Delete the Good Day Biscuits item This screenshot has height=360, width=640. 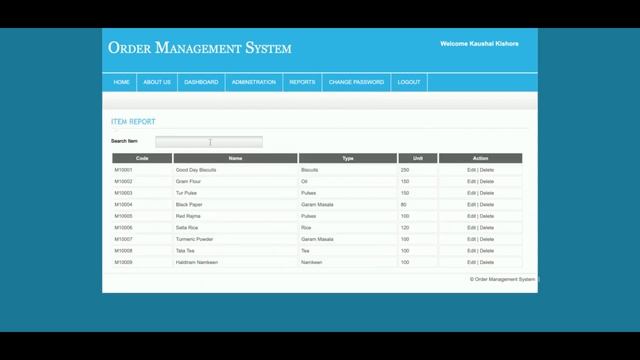(487, 170)
